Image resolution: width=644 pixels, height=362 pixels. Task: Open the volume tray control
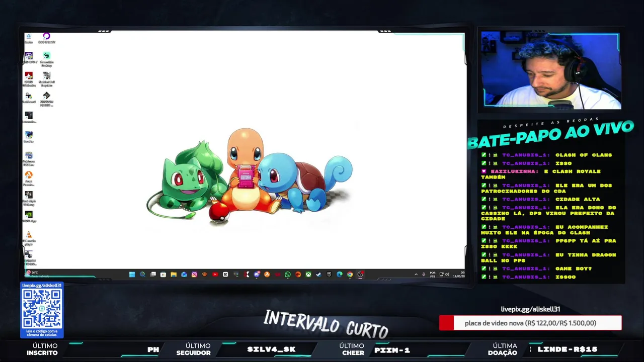(447, 275)
